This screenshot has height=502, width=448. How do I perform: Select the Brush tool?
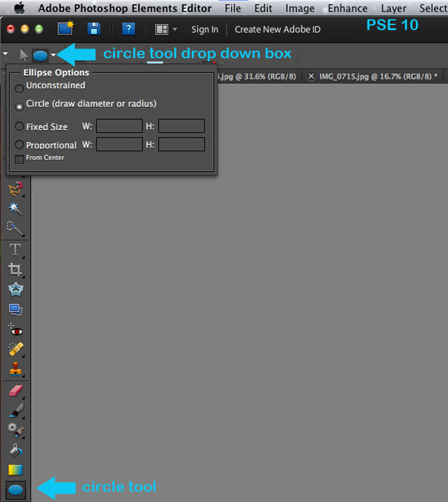tap(15, 411)
